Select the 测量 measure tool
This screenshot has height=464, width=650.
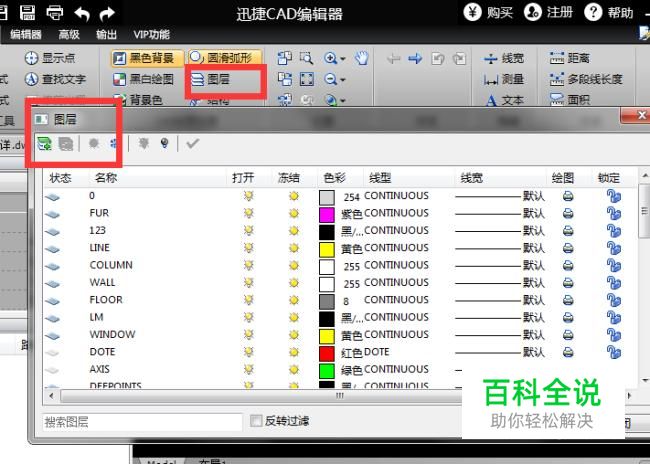click(x=504, y=79)
